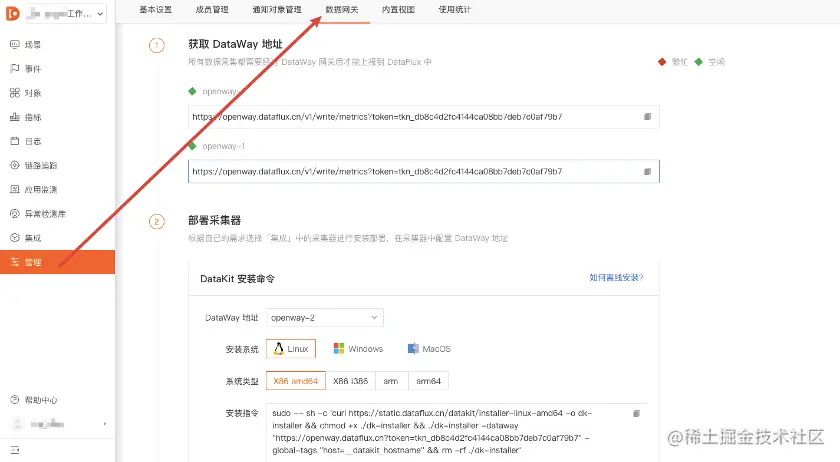840x462 pixels.
Task: Copy the openway-1 URL with its copy icon
Action: 647,172
